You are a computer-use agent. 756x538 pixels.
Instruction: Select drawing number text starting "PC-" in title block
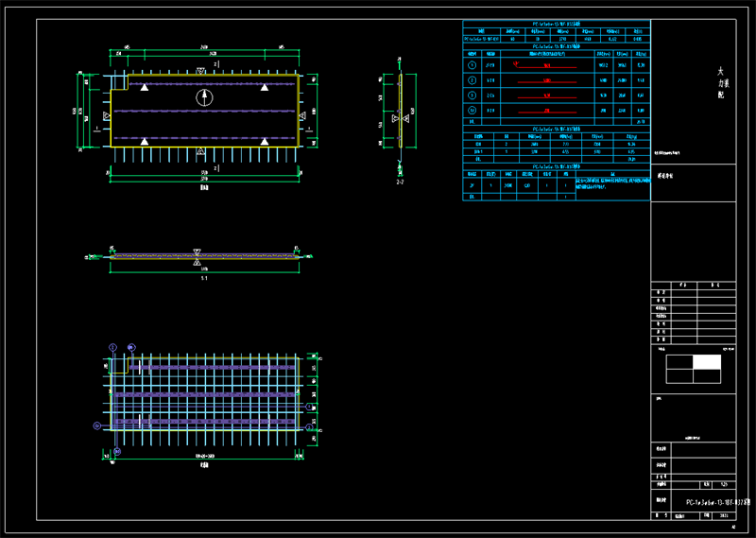pyautogui.click(x=718, y=502)
